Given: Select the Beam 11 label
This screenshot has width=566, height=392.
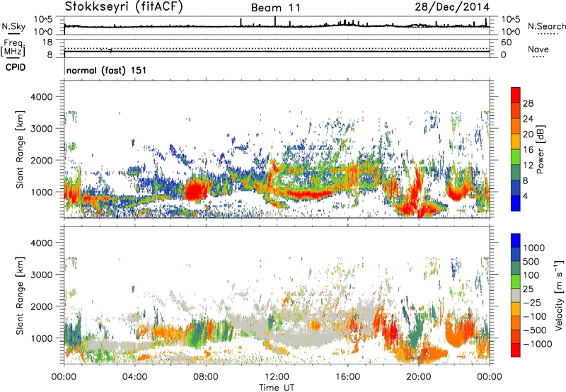Looking at the screenshot, I should 276,8.
